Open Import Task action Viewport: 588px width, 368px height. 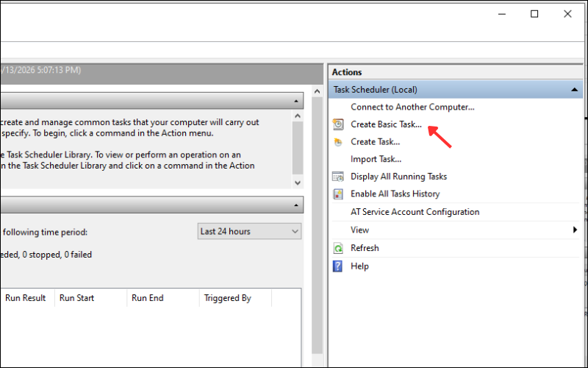[x=376, y=159]
